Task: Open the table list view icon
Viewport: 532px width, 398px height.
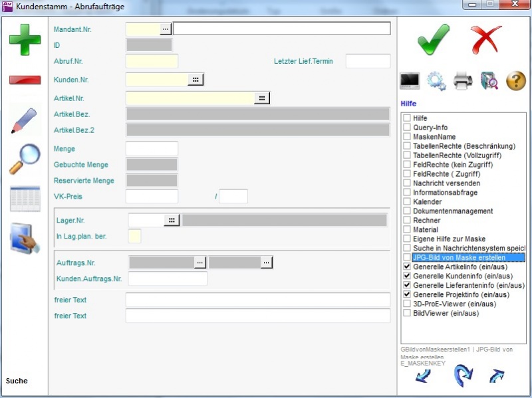Action: click(x=25, y=199)
